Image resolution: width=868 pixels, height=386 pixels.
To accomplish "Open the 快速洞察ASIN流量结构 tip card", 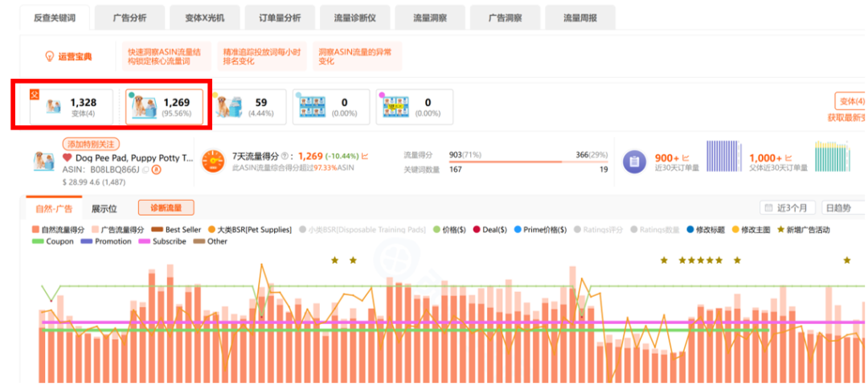I will pos(165,56).
